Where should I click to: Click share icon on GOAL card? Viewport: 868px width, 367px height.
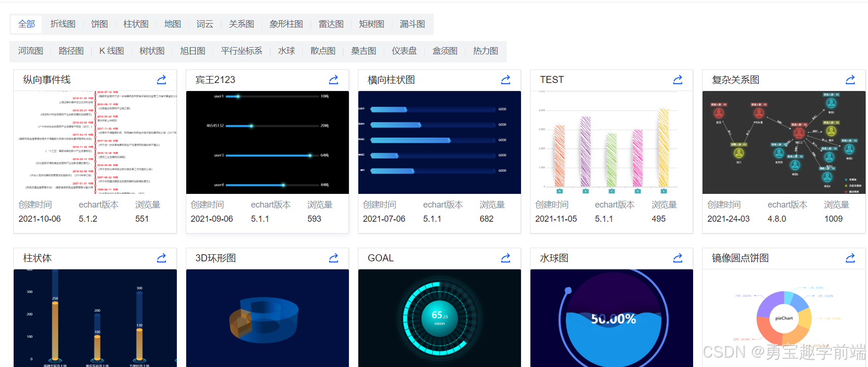pos(505,258)
